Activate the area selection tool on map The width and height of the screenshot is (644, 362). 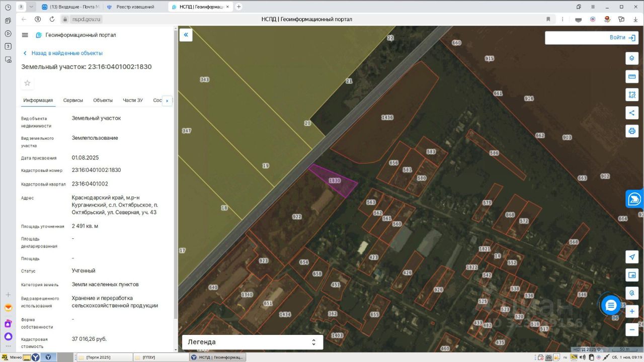pyautogui.click(x=632, y=95)
